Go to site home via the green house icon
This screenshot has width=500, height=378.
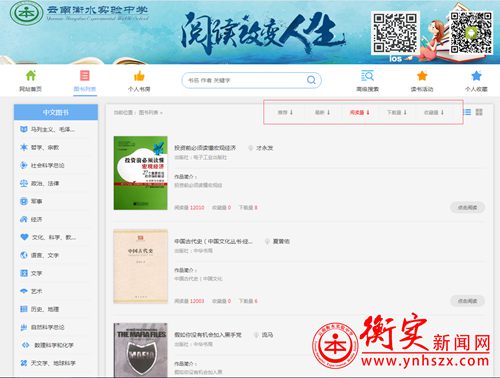point(31,75)
